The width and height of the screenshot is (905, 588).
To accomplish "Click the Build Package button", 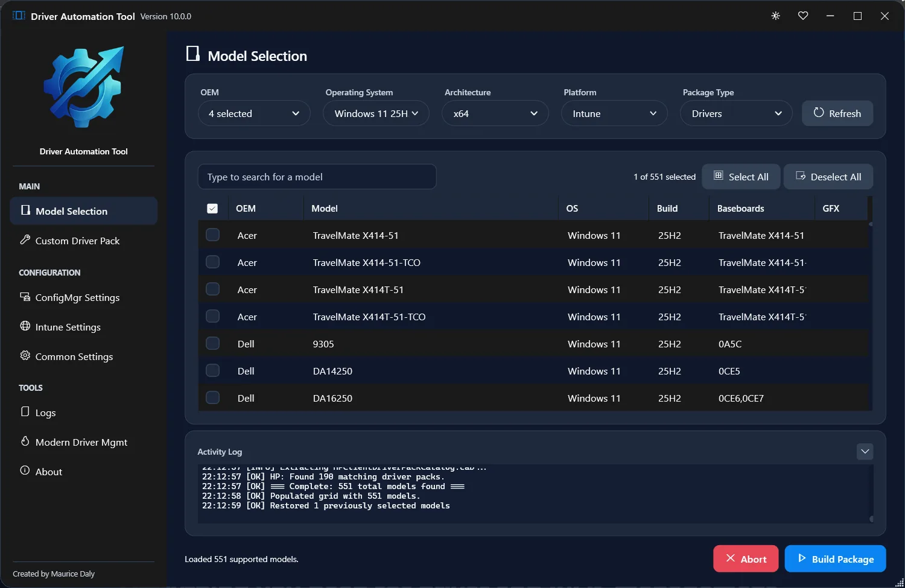I will coord(835,558).
